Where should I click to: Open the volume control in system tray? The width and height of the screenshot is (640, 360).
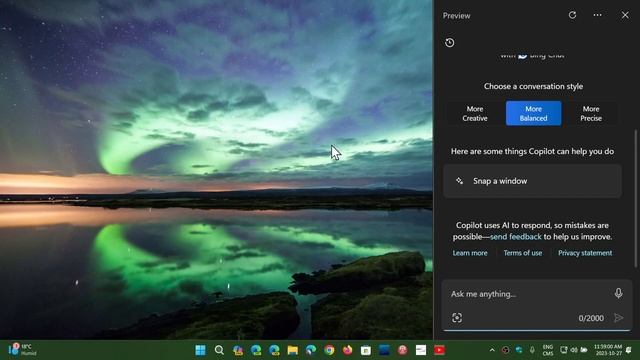[x=574, y=350]
